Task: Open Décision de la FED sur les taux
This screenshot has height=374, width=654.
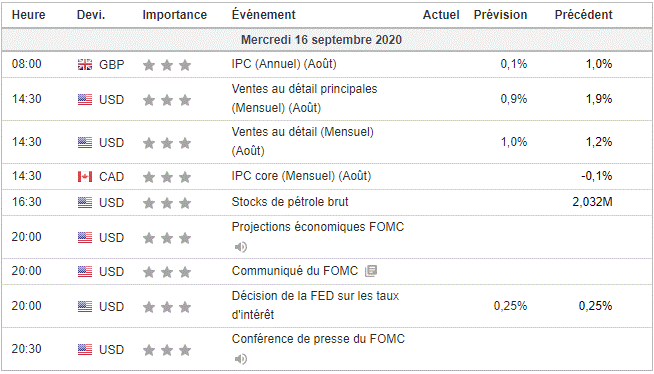Action: pyautogui.click(x=315, y=305)
